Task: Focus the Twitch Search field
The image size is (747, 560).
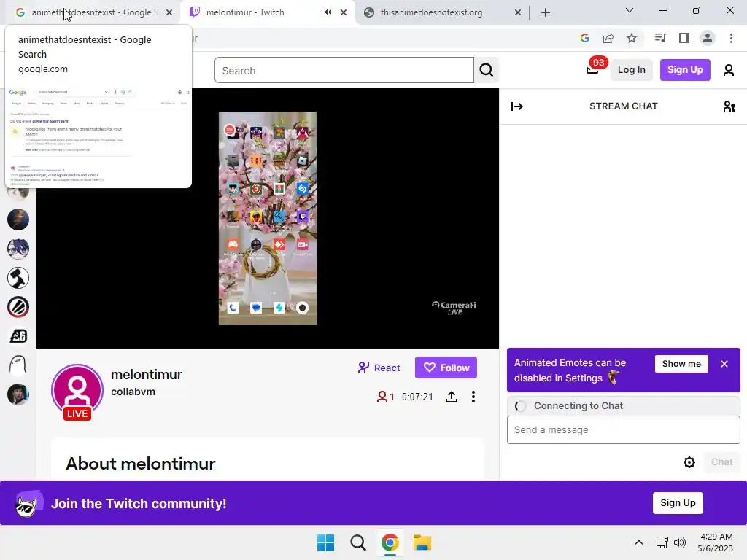Action: tap(344, 71)
